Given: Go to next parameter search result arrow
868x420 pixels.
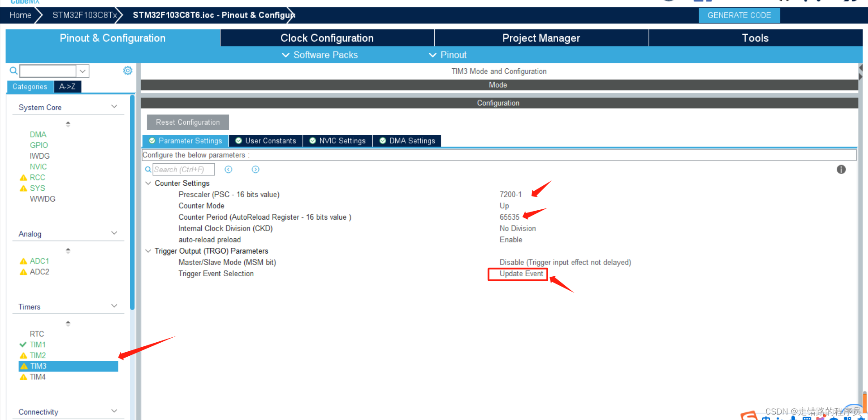Looking at the screenshot, I should point(256,170).
